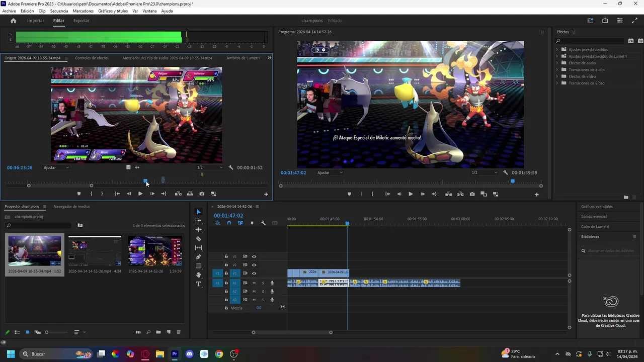Click Extract button in Program monitor
Viewport: 644px width, 362px height.
click(460, 194)
